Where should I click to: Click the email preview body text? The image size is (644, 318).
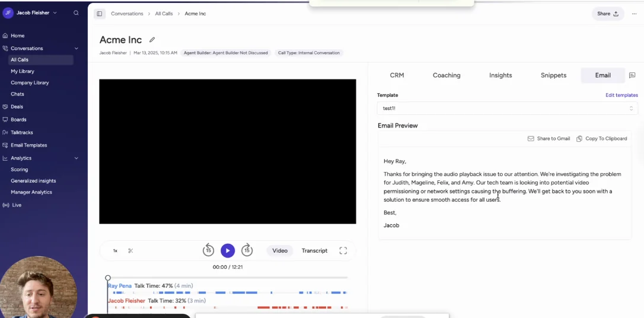[x=502, y=187]
